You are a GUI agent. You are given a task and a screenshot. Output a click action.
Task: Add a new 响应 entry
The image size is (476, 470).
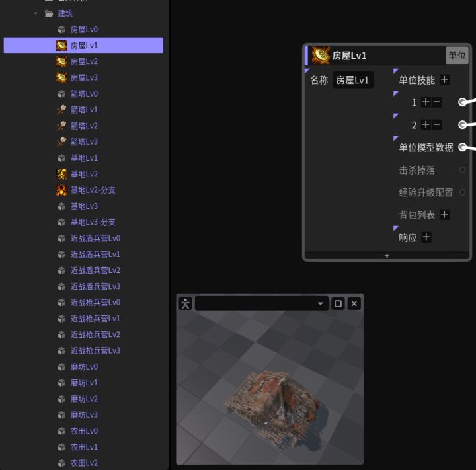tap(426, 237)
